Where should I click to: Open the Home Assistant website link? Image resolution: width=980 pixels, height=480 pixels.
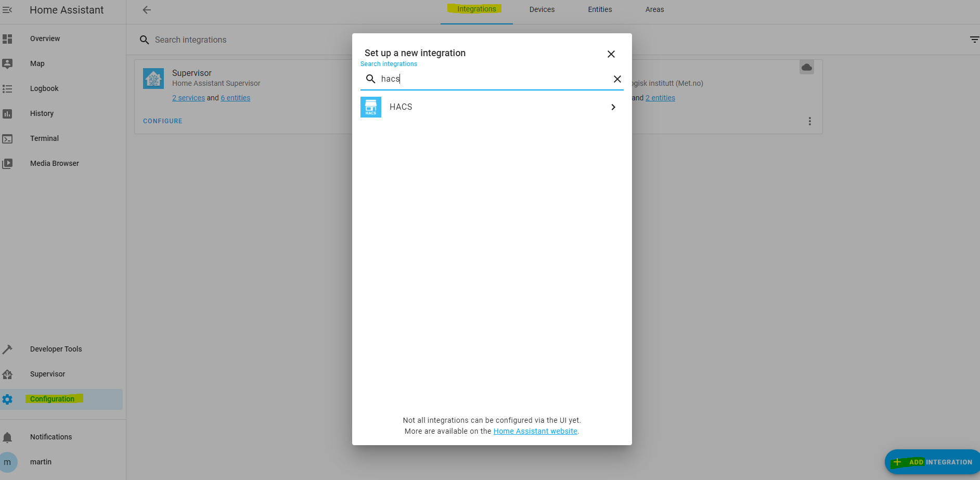(x=535, y=431)
